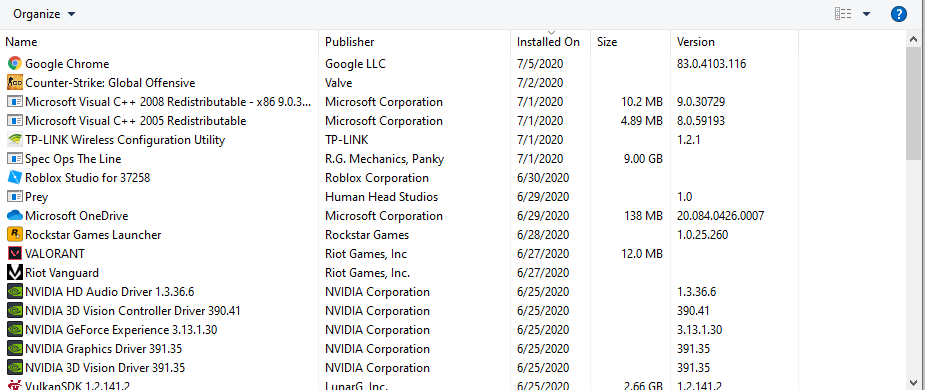Click the Riot Vanguard icon
925x390 pixels.
coord(15,273)
